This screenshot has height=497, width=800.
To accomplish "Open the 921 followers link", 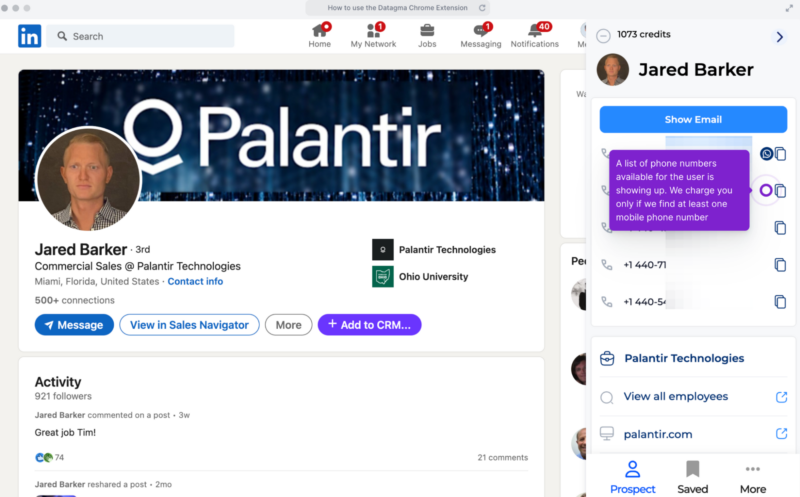I will coord(63,396).
